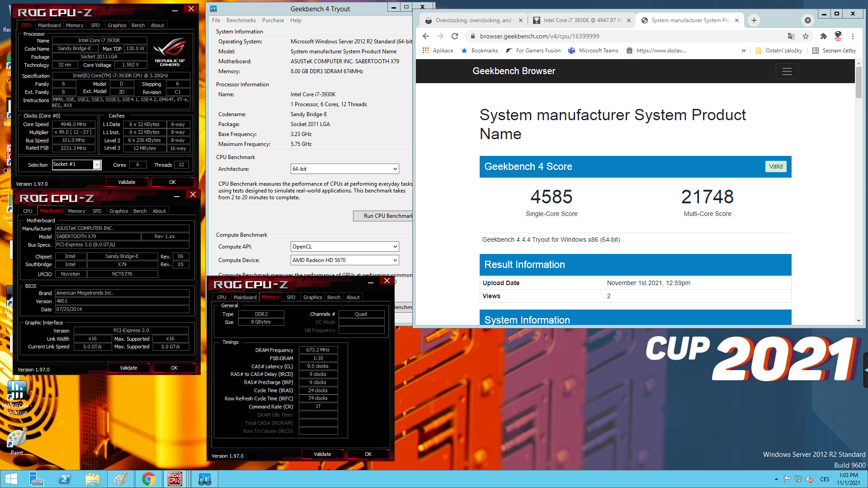Open SPD tab in middle CPU-Z window
The image size is (868, 488).
(x=97, y=211)
